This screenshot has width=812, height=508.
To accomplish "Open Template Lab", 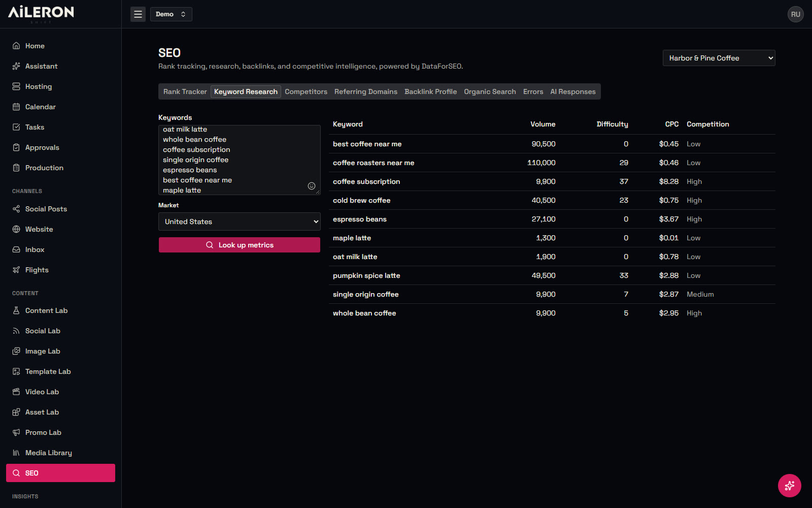I will 60,371.
